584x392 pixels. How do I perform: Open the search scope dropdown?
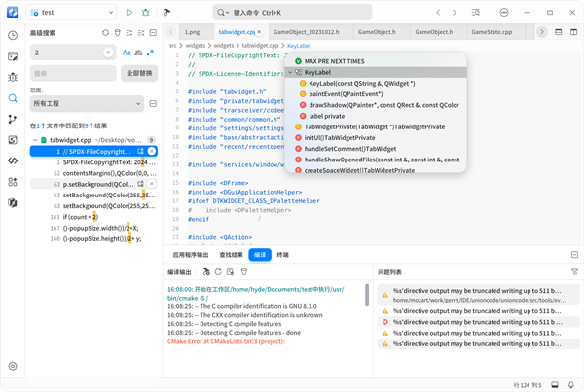point(87,103)
